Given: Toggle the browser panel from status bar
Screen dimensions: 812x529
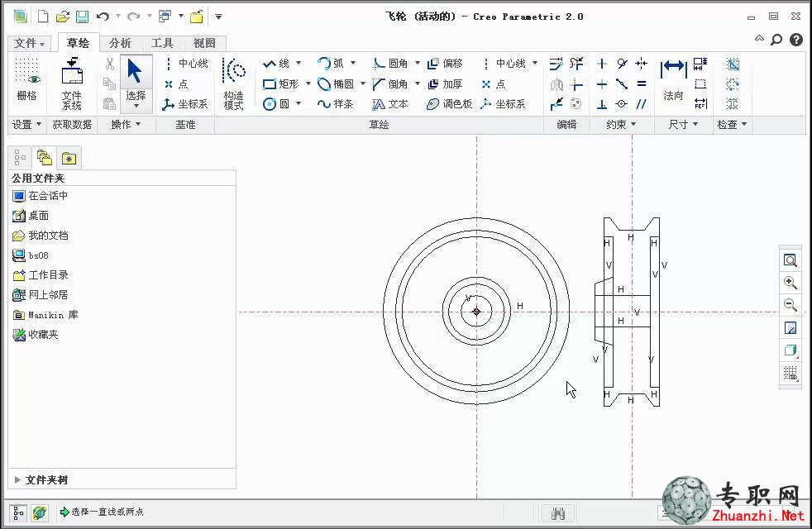Looking at the screenshot, I should (x=40, y=512).
